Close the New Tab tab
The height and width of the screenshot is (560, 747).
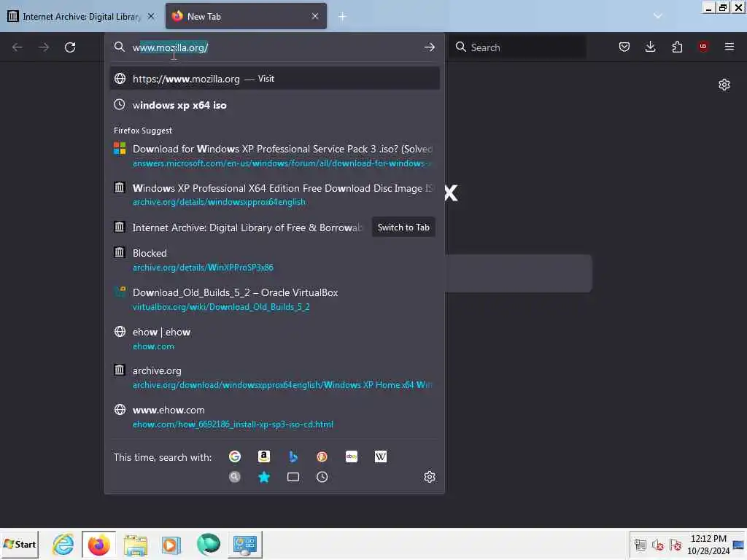(x=315, y=16)
